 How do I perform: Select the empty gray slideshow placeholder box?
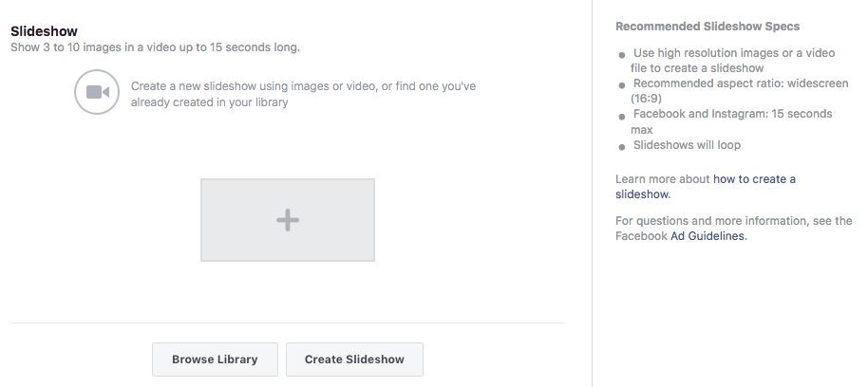tap(237, 199)
